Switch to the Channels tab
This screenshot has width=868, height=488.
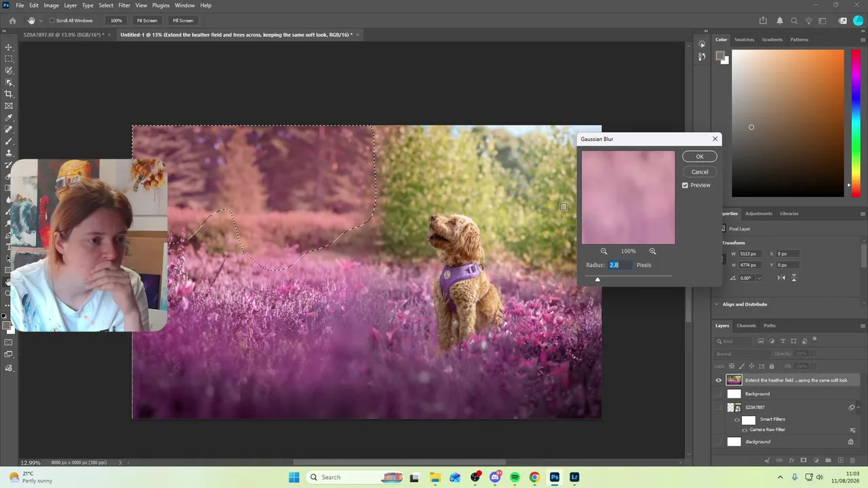coord(746,325)
